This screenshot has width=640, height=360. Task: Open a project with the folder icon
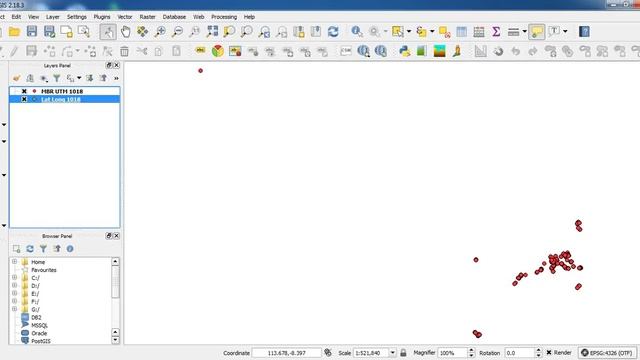pos(15,32)
